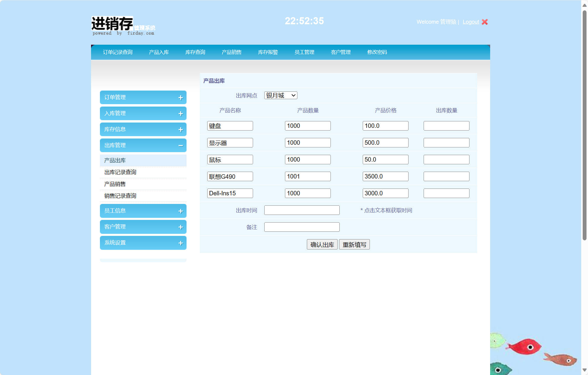Open the 库存报警 top menu item
The height and width of the screenshot is (375, 588).
tap(268, 52)
